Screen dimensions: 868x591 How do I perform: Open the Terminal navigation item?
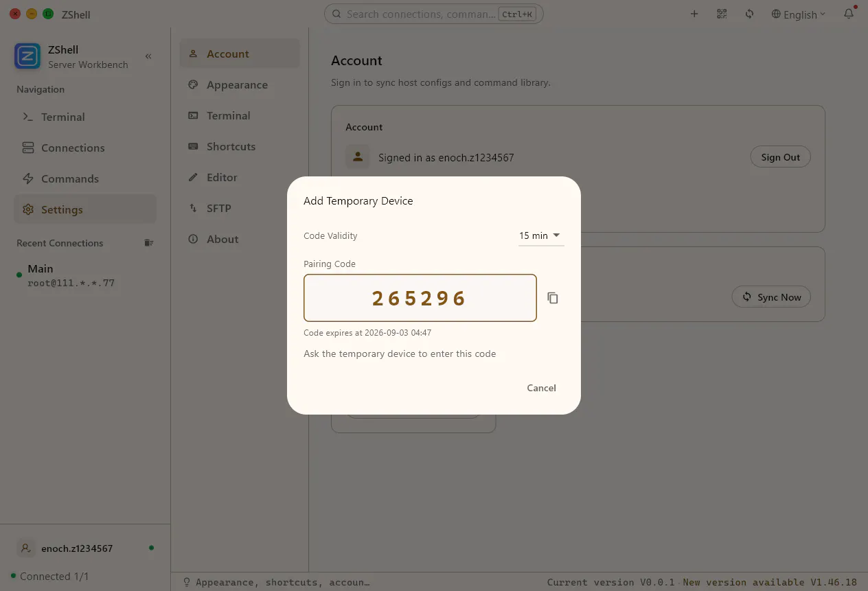point(85,117)
